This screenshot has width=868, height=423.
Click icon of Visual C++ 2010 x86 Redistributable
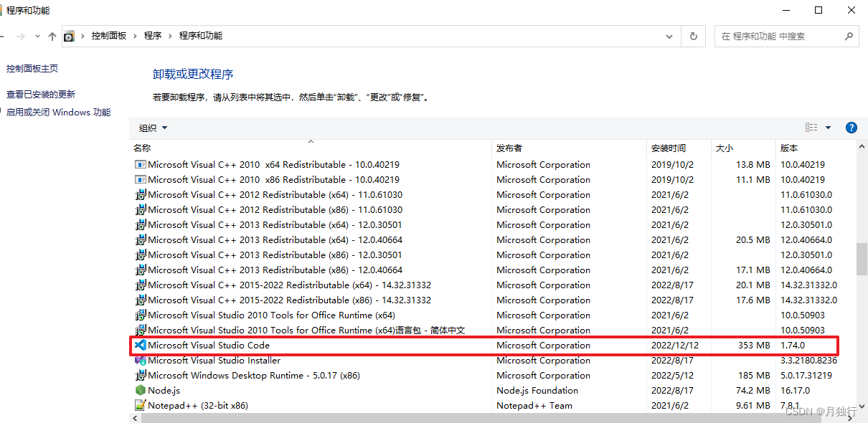point(140,179)
